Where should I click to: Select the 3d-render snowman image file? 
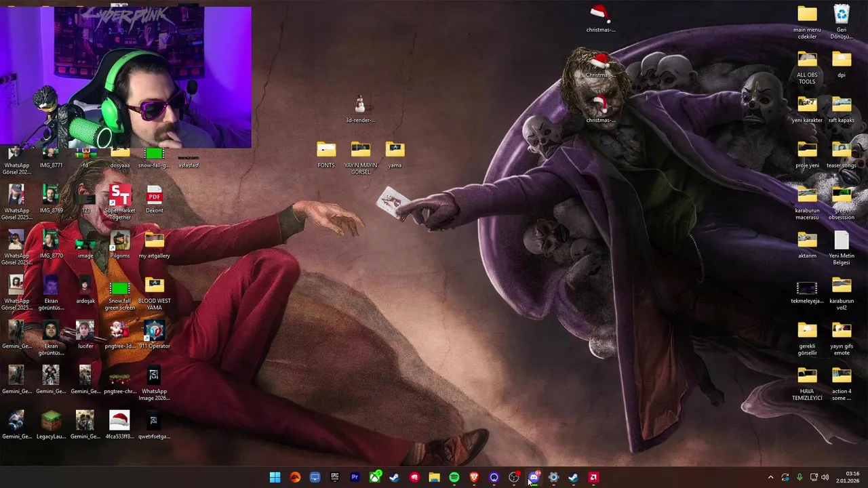[360, 110]
